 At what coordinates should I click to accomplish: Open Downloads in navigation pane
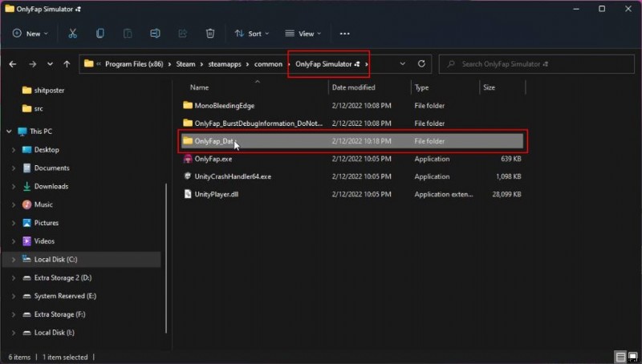51,187
